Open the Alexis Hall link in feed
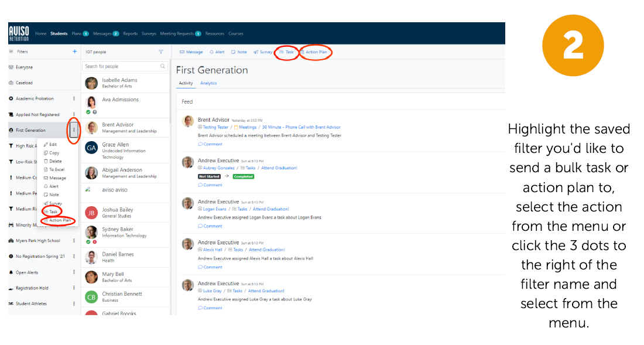Image resolution: width=644 pixels, height=345 pixels. click(213, 250)
